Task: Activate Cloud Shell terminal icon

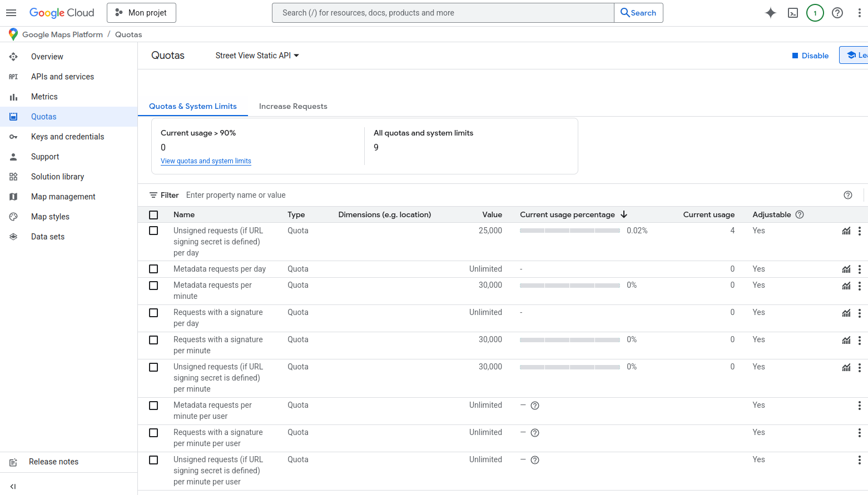Action: point(793,13)
